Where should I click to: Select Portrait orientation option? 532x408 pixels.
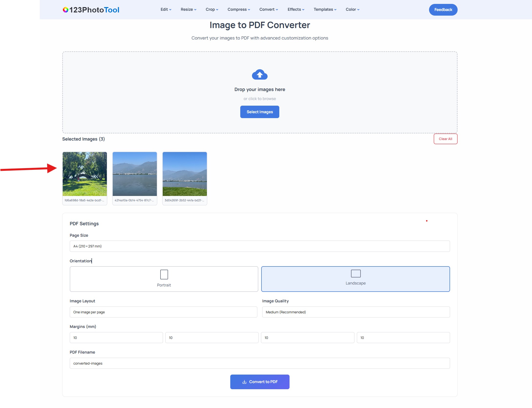pos(164,279)
